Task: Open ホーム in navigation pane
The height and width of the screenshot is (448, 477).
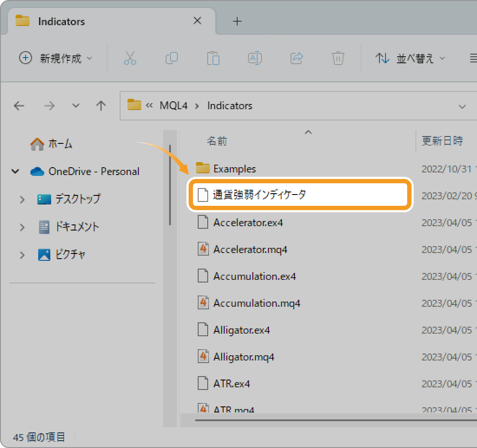Action: click(x=51, y=144)
